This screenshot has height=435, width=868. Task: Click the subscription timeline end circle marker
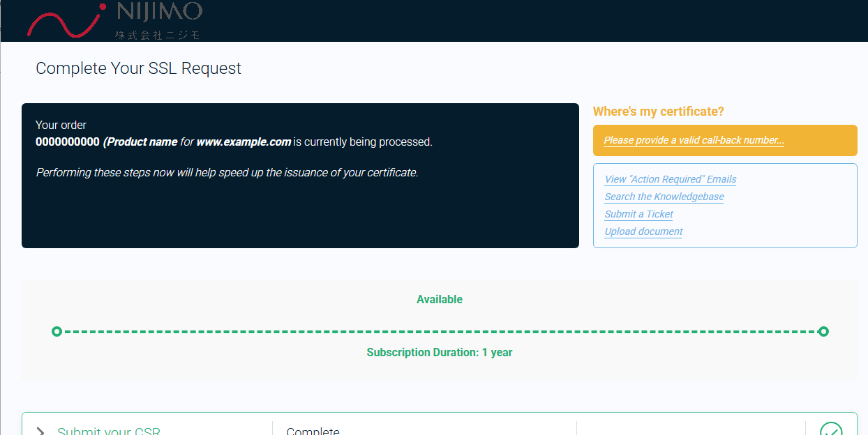pyautogui.click(x=823, y=331)
